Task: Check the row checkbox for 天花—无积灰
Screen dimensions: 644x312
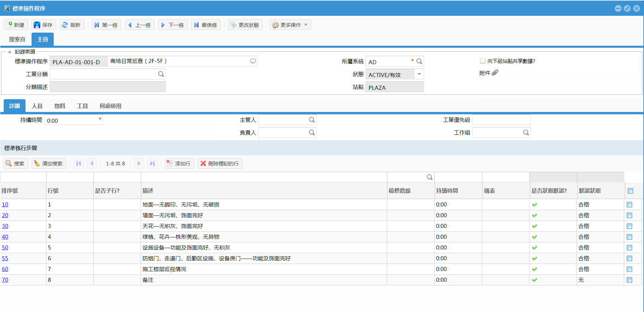Action: tap(630, 226)
